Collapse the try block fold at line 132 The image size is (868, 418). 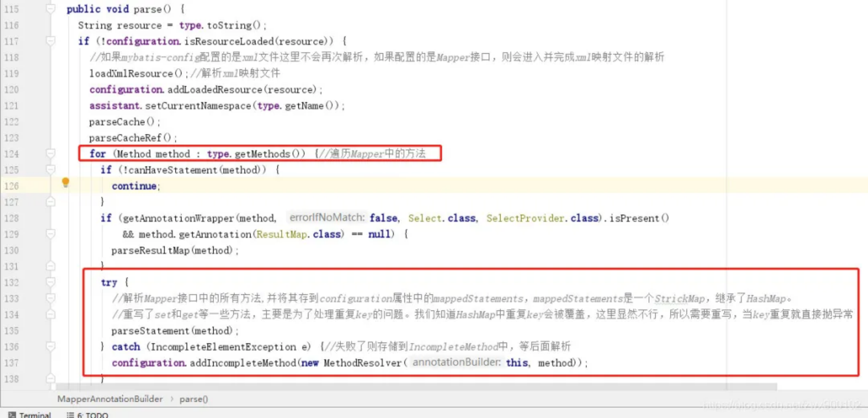click(50, 282)
